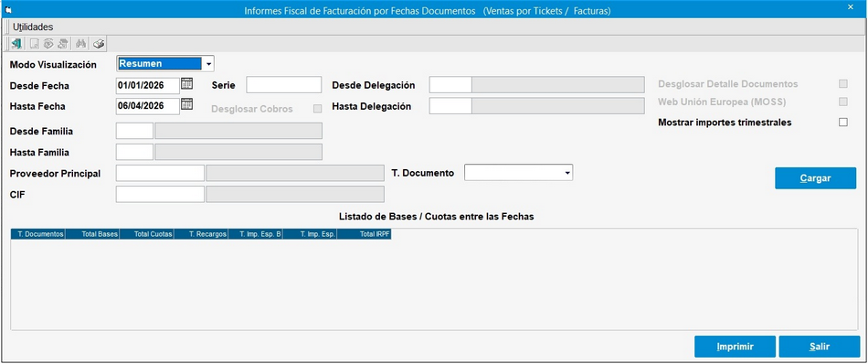
Task: Click the Cargar button
Action: (x=815, y=178)
